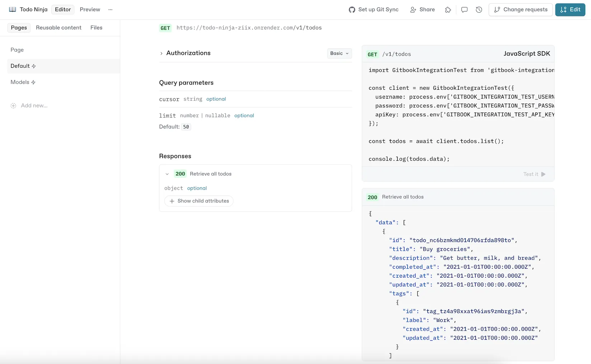Open the Change requests button
Screen dimensions: 591x364
click(521, 10)
